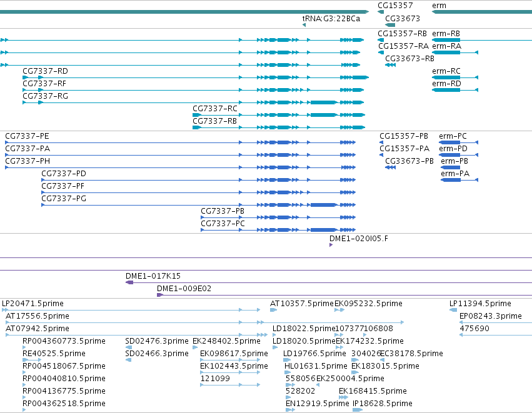
Task: Click transcript CG15357-RA
Action: [403, 46]
